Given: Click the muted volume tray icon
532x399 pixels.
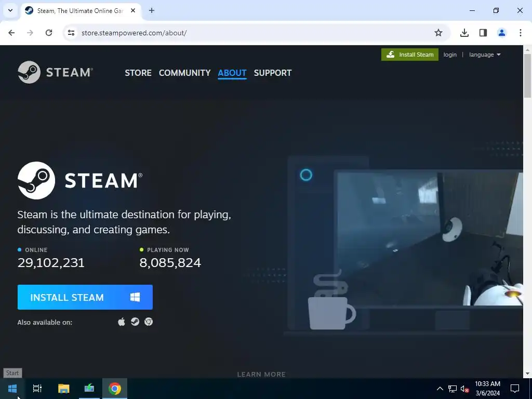Looking at the screenshot, I should (x=464, y=389).
